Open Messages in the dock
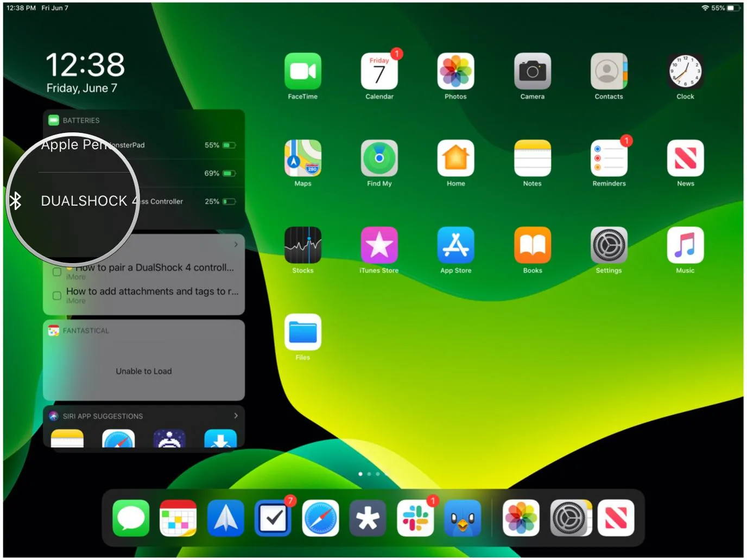Screen dimensions: 747x560 [131, 518]
